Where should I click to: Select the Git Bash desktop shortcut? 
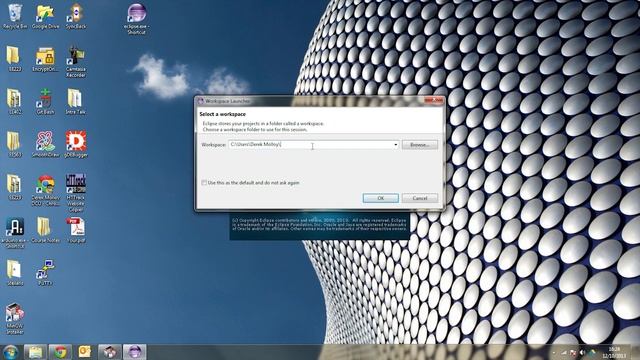tap(45, 101)
